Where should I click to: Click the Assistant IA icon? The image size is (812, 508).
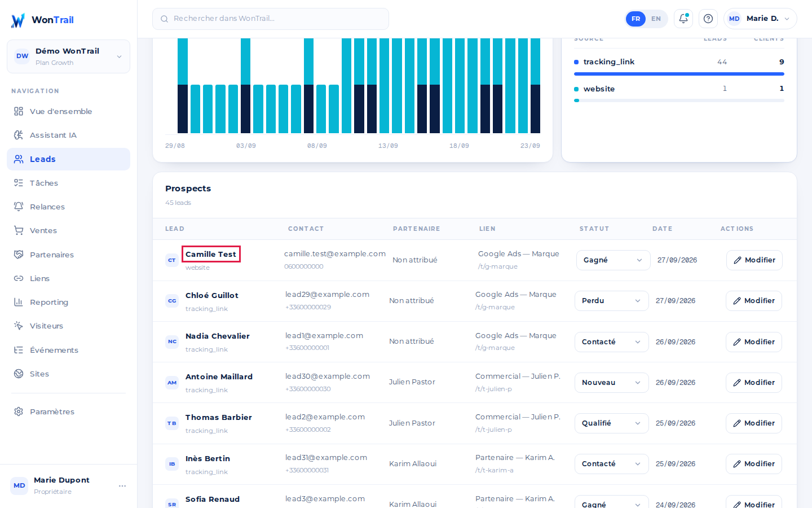point(19,135)
